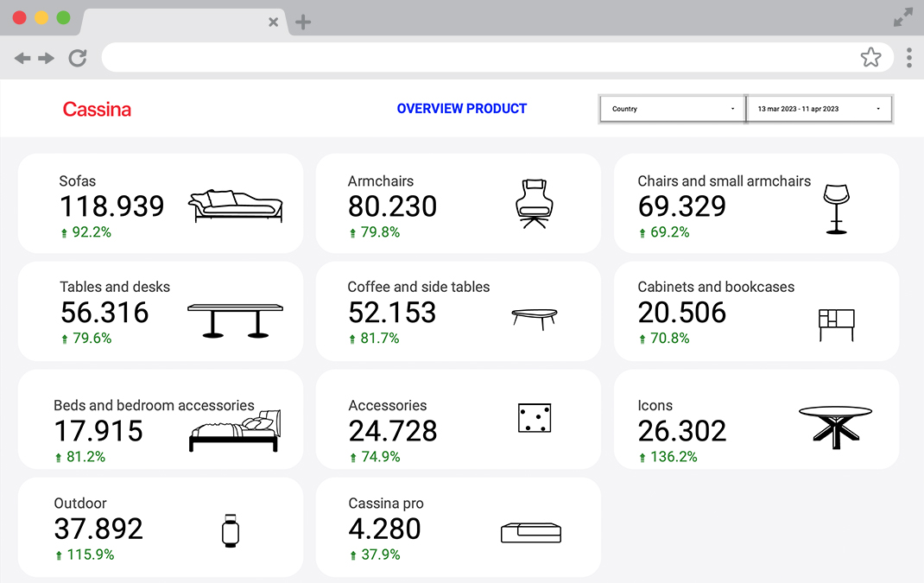Click the Sofas label
This screenshot has width=924, height=583.
[77, 181]
